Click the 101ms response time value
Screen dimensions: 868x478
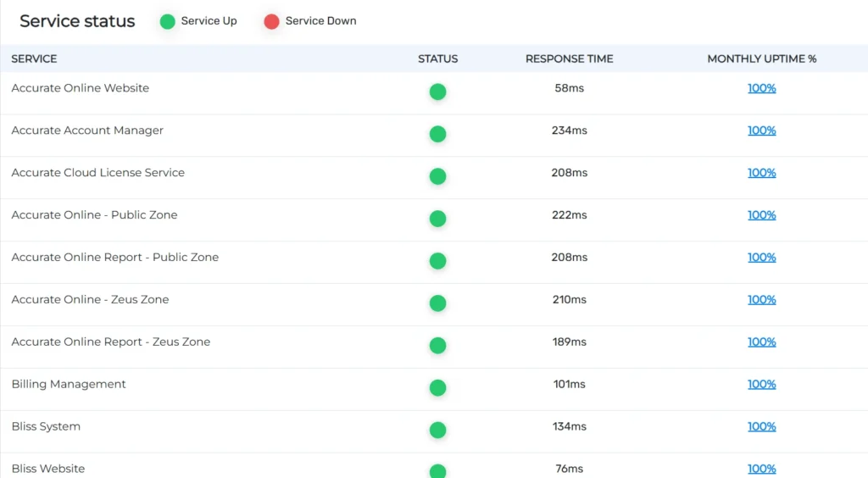(x=569, y=385)
